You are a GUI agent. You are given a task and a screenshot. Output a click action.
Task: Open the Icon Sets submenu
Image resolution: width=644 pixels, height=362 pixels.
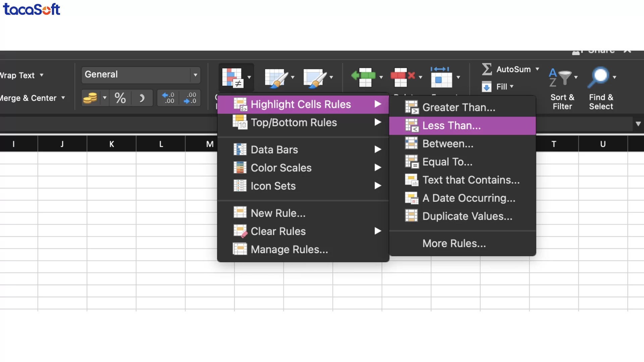tap(273, 186)
